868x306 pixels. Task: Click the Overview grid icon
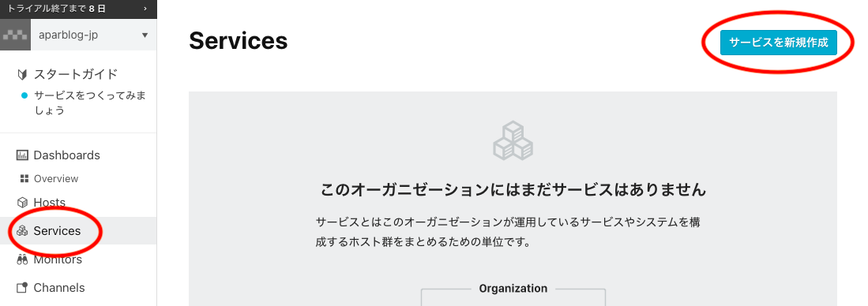24,178
